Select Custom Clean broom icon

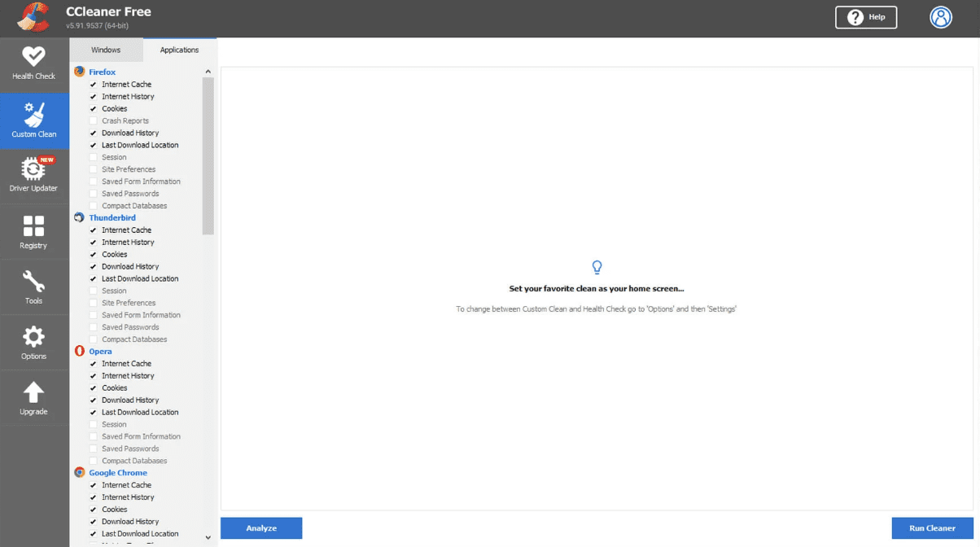click(34, 114)
